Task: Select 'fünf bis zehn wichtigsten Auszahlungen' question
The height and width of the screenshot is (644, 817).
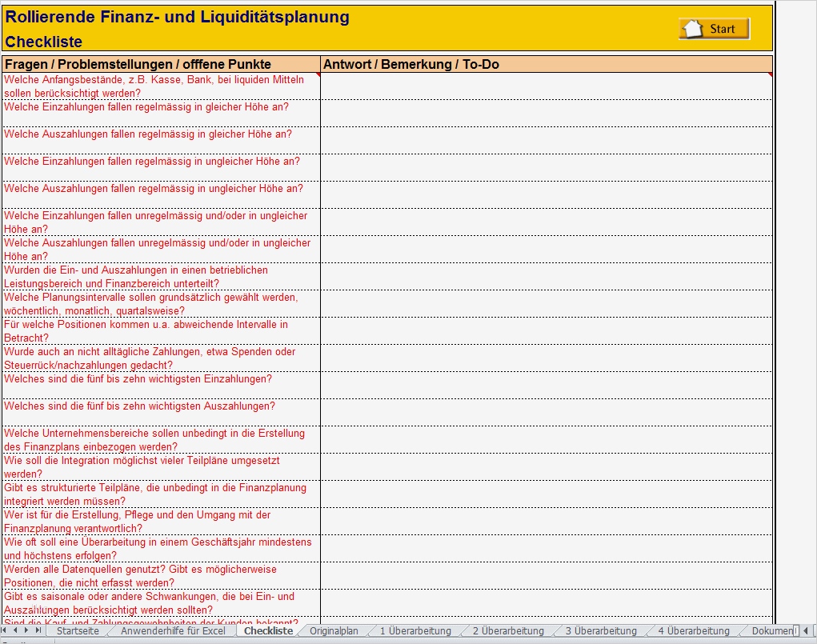Action: 162,412
